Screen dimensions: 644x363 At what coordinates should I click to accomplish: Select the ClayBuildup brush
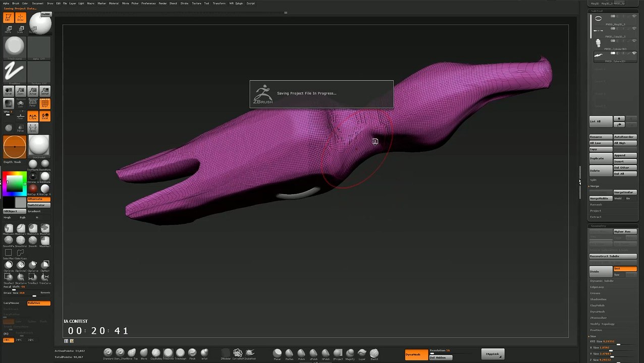pyautogui.click(x=156, y=353)
